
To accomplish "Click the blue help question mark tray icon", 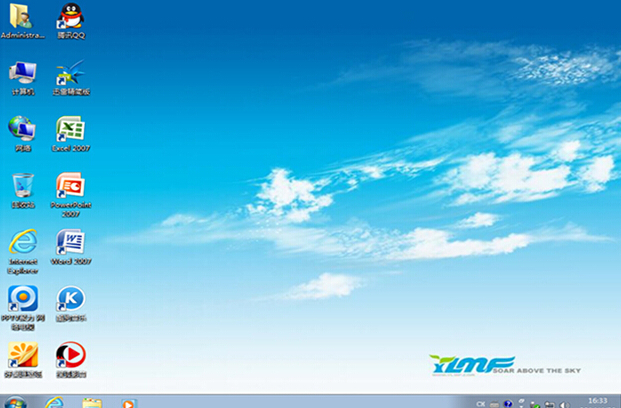I will click(508, 404).
